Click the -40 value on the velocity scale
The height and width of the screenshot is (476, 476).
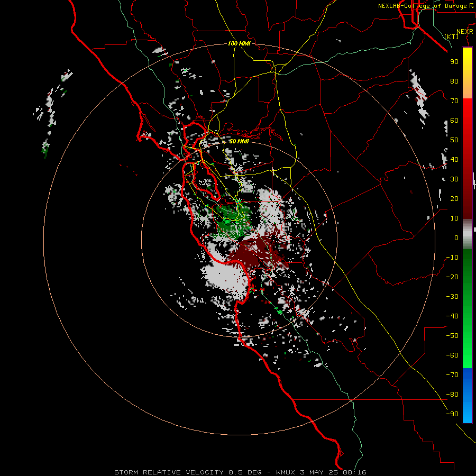452,316
